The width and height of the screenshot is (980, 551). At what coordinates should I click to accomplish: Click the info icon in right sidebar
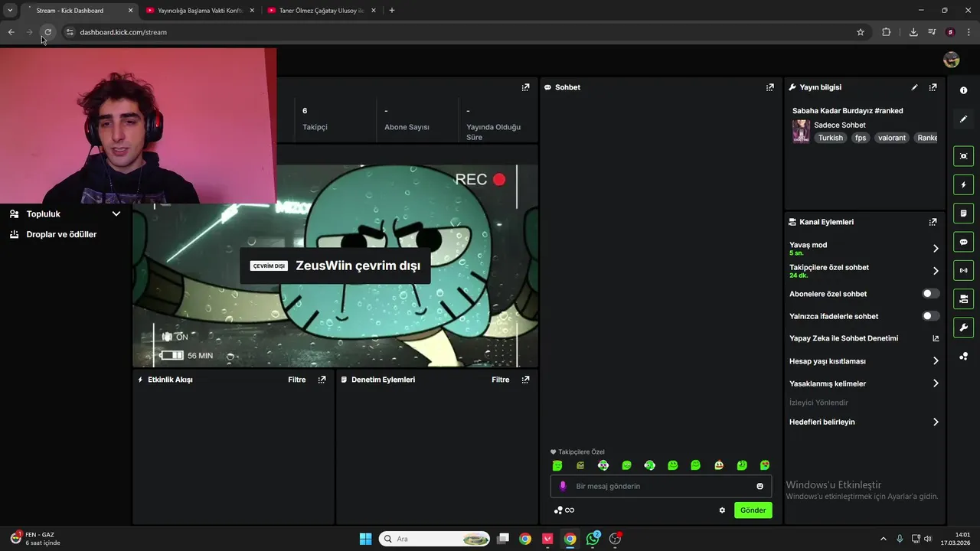(x=963, y=90)
